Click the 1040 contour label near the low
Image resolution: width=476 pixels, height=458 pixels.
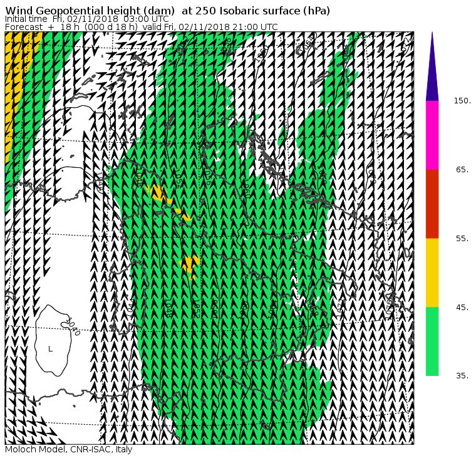point(73,327)
